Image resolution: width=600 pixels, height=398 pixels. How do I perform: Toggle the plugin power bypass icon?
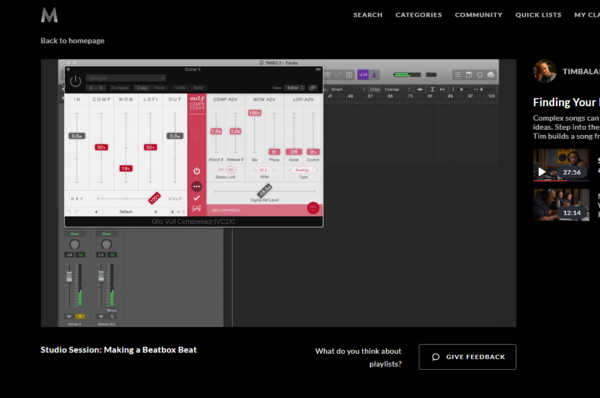tap(75, 81)
